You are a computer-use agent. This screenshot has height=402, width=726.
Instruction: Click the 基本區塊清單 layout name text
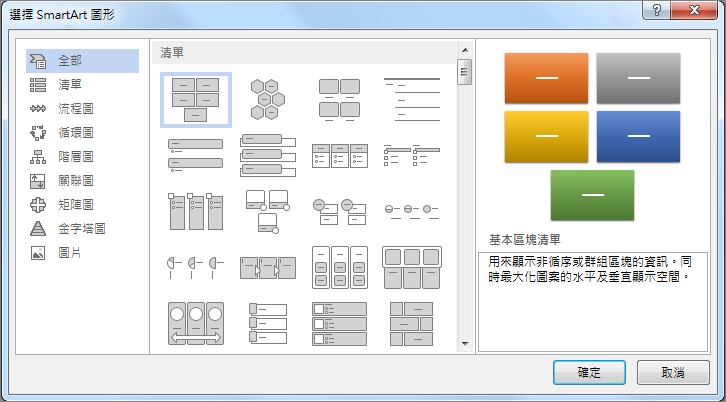(x=525, y=240)
